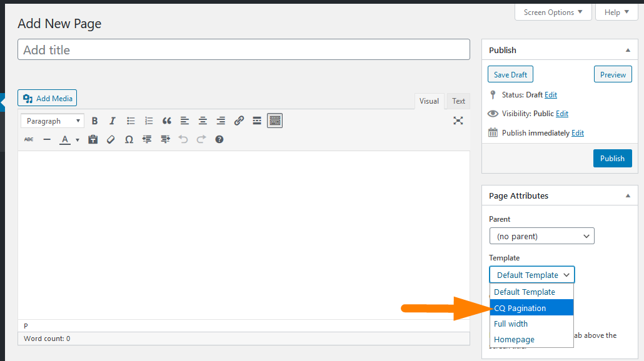Edit the visibility setting
This screenshot has height=361, width=644.
(x=562, y=114)
